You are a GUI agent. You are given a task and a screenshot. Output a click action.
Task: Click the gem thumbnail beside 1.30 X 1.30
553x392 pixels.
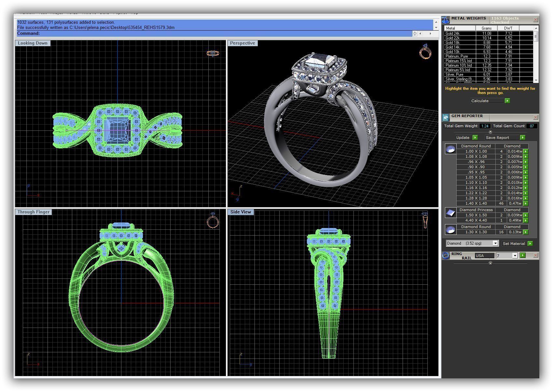click(450, 230)
